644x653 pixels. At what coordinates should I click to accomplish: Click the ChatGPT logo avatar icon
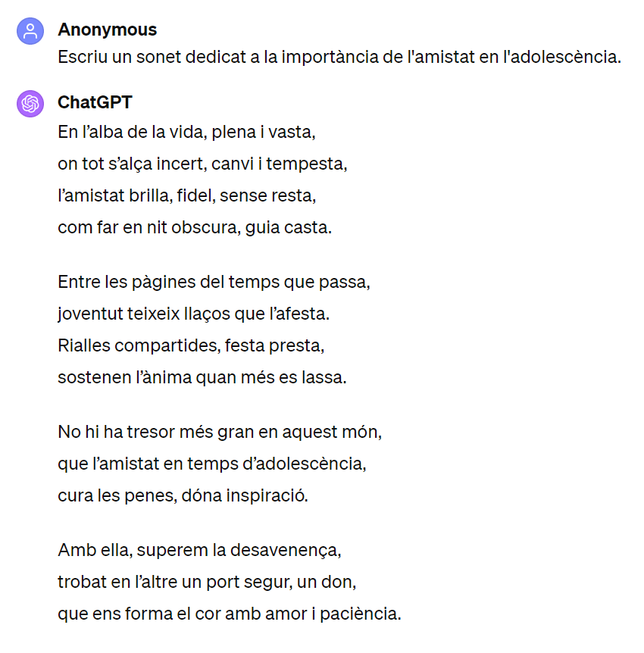(30, 103)
